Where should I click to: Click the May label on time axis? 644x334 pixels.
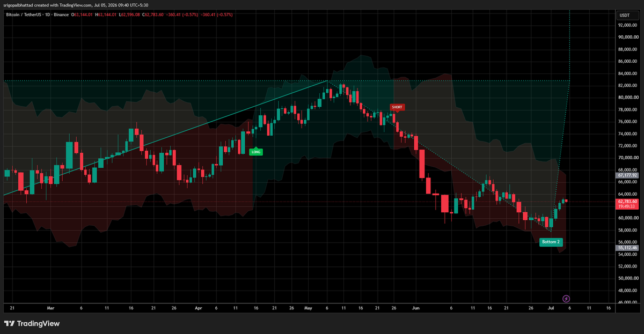point(308,308)
